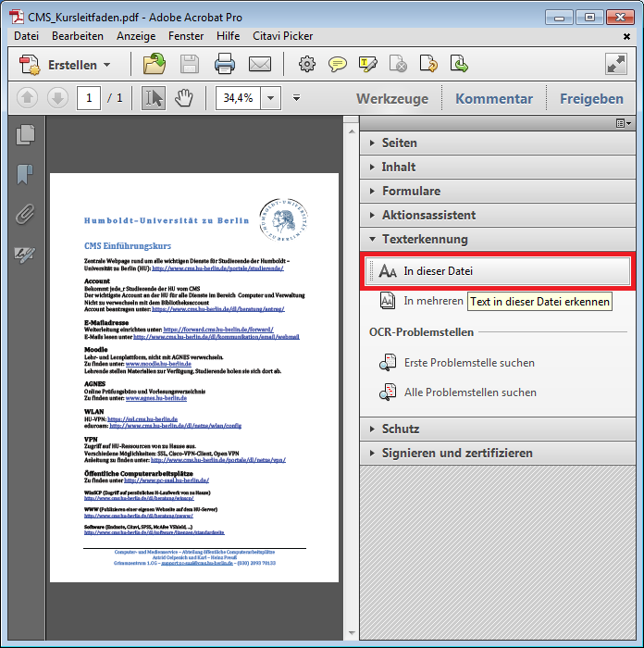Open the Signatures sidebar panel
This screenshot has height=648, width=644.
[x=25, y=255]
